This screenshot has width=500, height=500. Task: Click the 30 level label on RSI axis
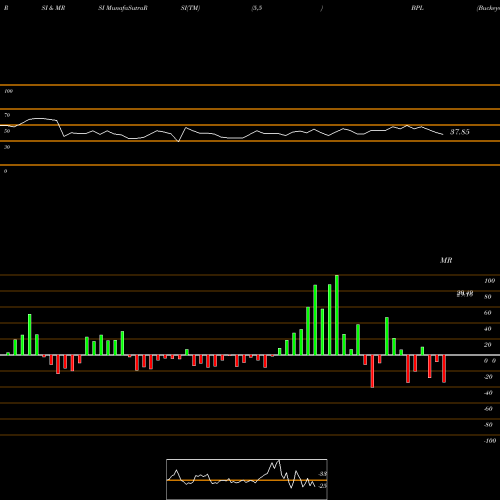tap(7, 147)
